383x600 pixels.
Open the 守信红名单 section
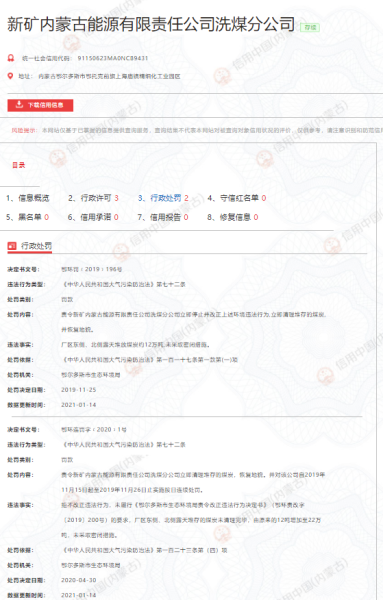[237, 198]
